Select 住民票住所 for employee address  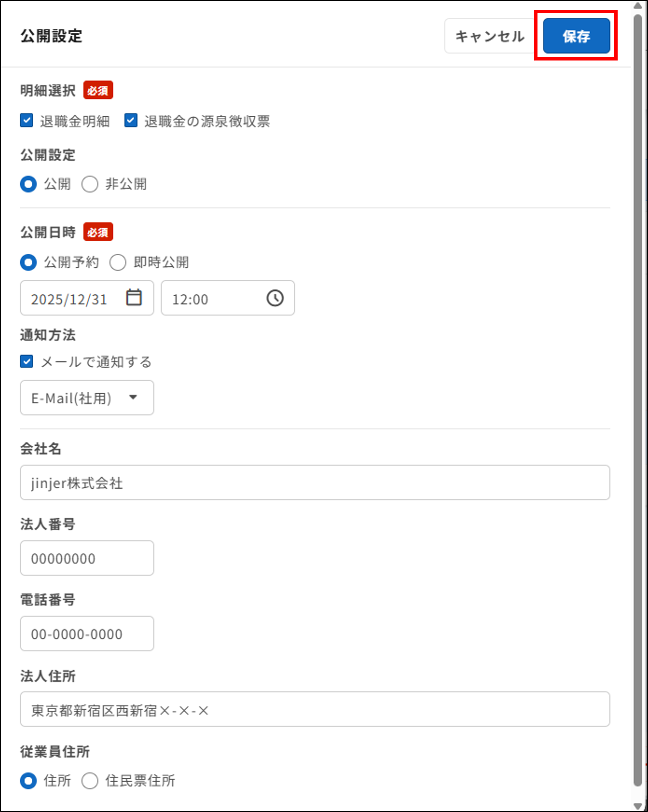90,781
